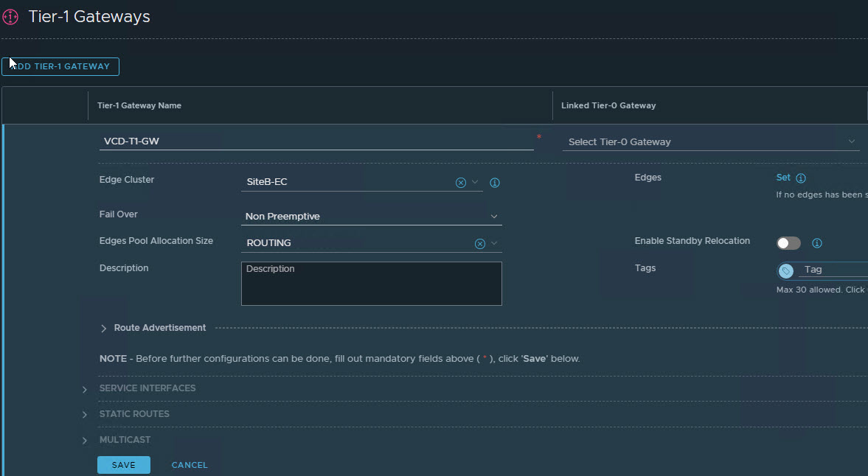This screenshot has width=868, height=476.
Task: Clear the SiteB-EC edge cluster selection
Action: coord(461,183)
